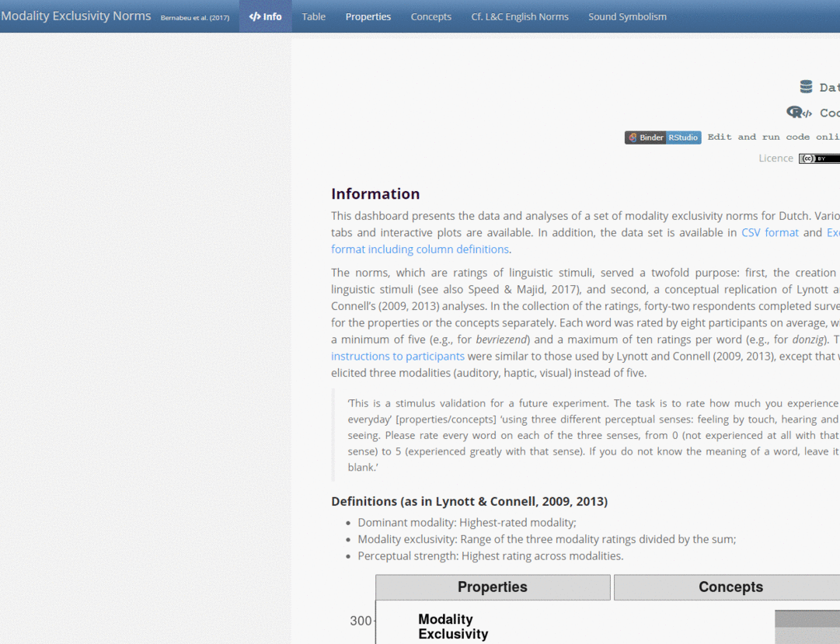Click 'Edit and run code' text

coord(773,138)
